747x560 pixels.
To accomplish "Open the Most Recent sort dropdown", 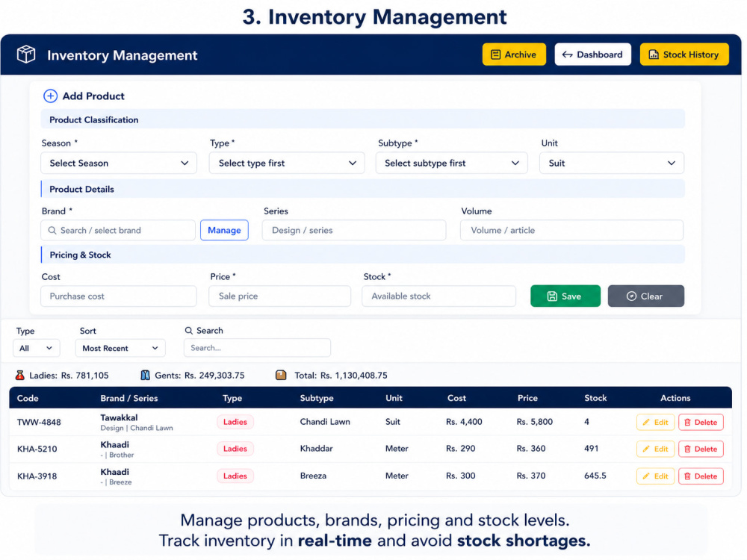I will [x=120, y=348].
